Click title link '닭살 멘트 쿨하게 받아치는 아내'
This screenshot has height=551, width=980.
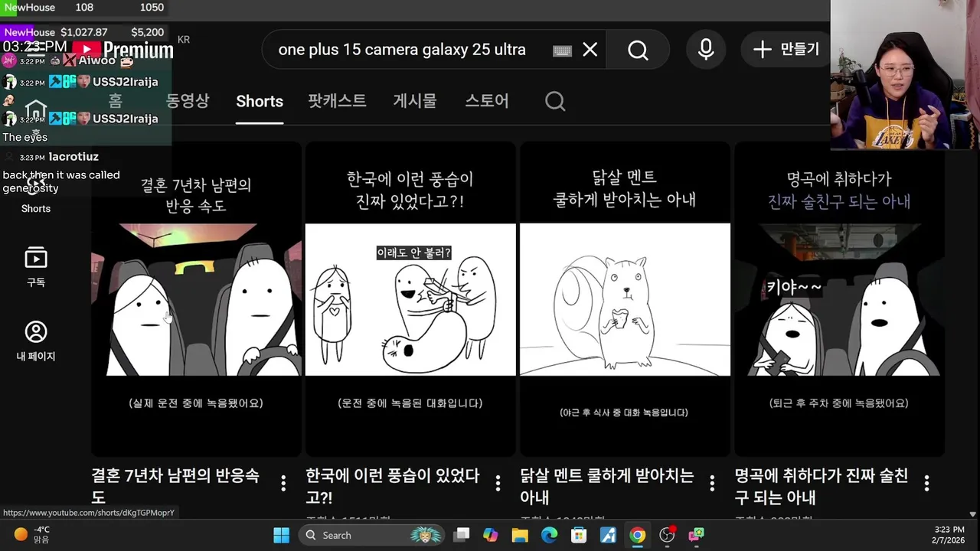coord(606,486)
